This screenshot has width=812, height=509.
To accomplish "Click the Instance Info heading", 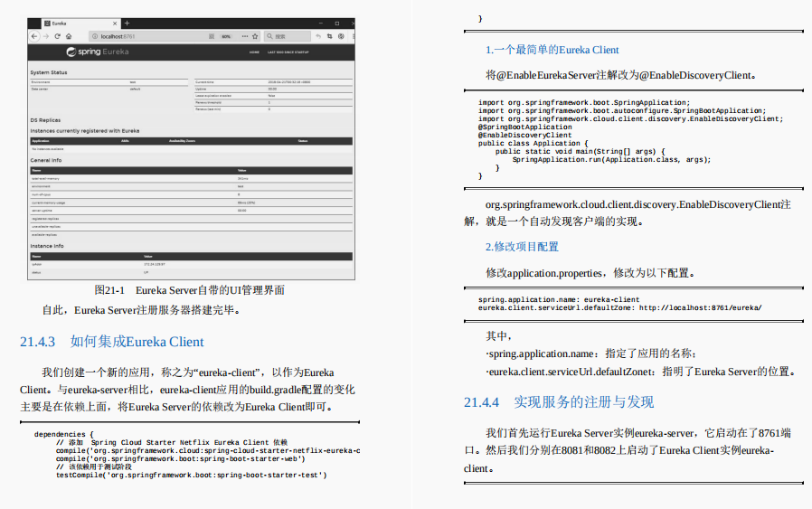I will point(47,246).
